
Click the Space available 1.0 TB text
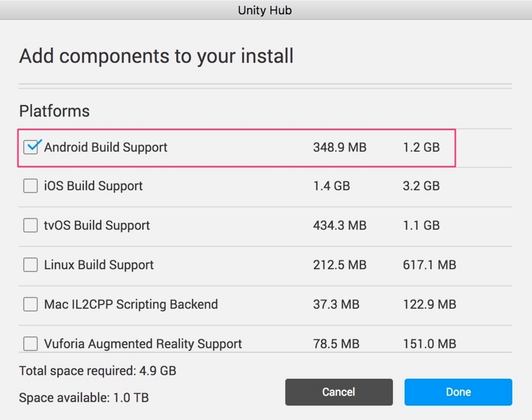[x=84, y=398]
